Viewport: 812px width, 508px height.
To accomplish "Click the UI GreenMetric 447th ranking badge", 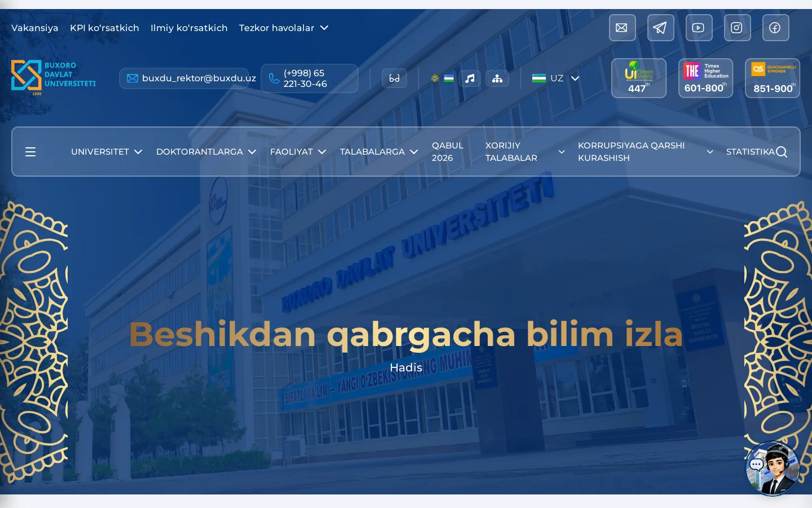I will pyautogui.click(x=639, y=78).
